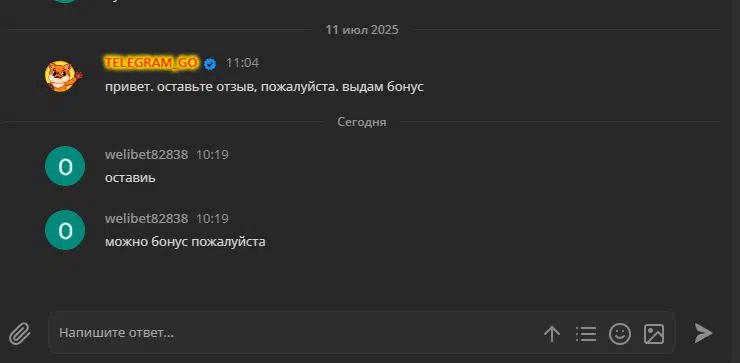Open the TELEGRAM_GO username link
The image size is (740, 363).
151,63
